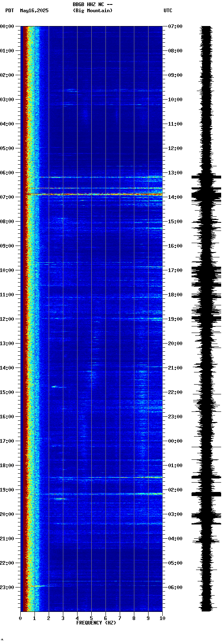Click the 'UTC' timezone label
The width and height of the screenshot is (224, 644).
coord(168,11)
